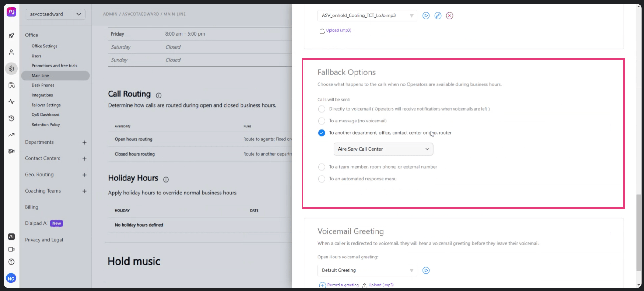The width and height of the screenshot is (644, 291).
Task: Click the Dialpad logo icon
Action: point(11,12)
